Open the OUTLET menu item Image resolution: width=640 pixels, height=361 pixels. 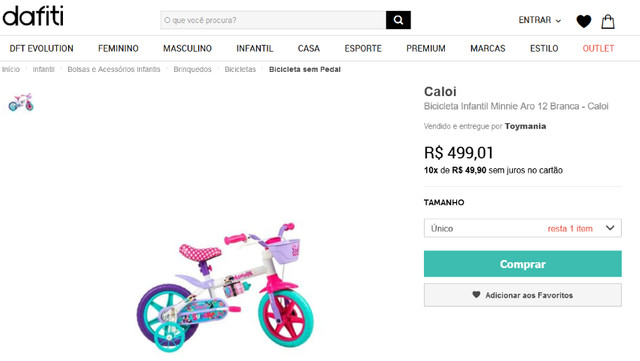pos(598,49)
